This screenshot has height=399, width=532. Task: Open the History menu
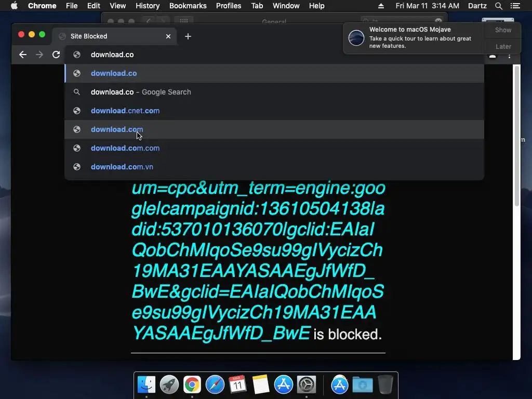[x=147, y=6]
